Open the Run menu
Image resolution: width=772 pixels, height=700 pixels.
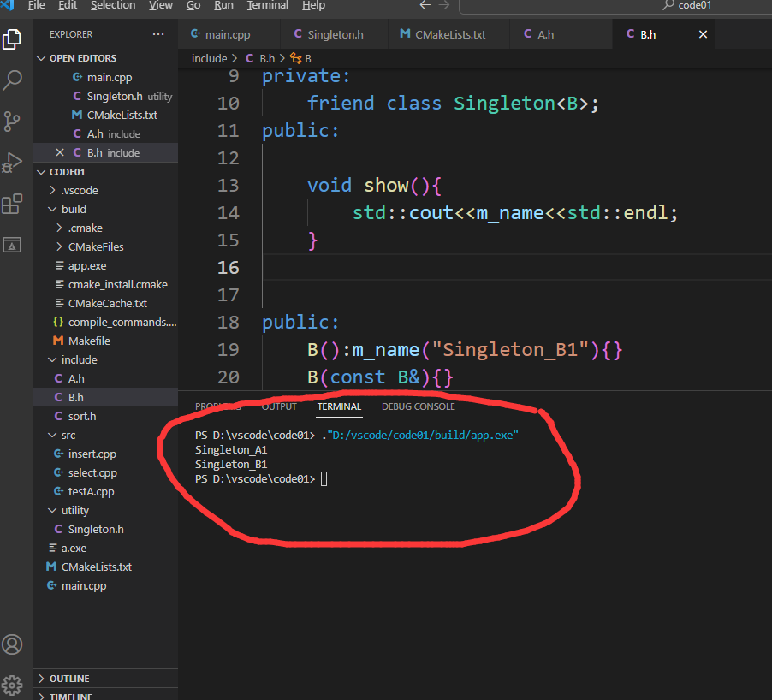click(223, 5)
